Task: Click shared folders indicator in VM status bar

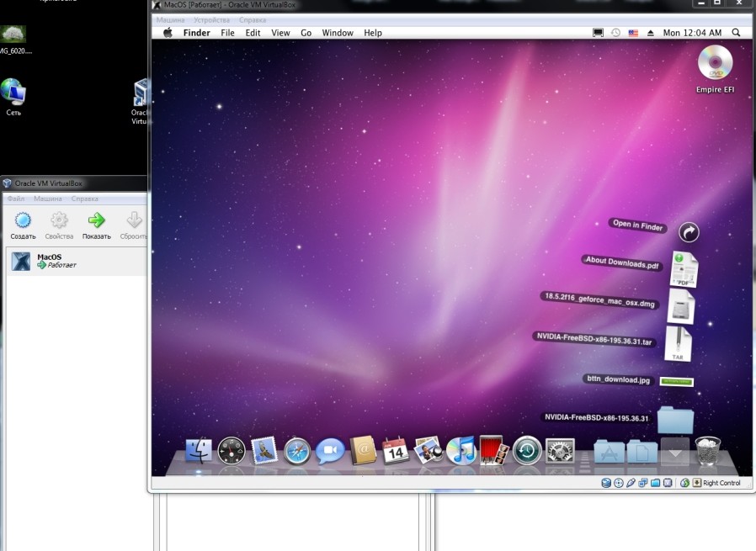Action: [655, 483]
